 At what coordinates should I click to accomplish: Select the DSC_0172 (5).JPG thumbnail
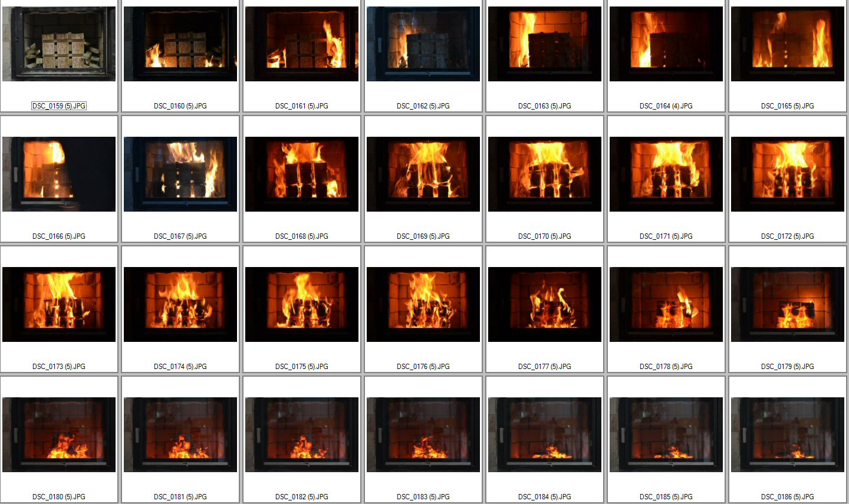(x=788, y=174)
